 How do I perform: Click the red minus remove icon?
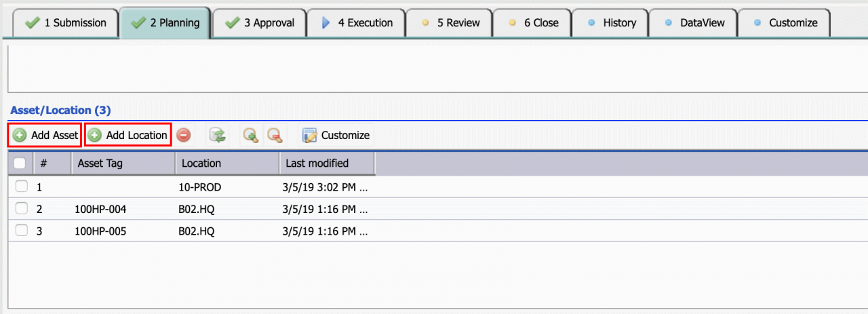pyautogui.click(x=184, y=135)
